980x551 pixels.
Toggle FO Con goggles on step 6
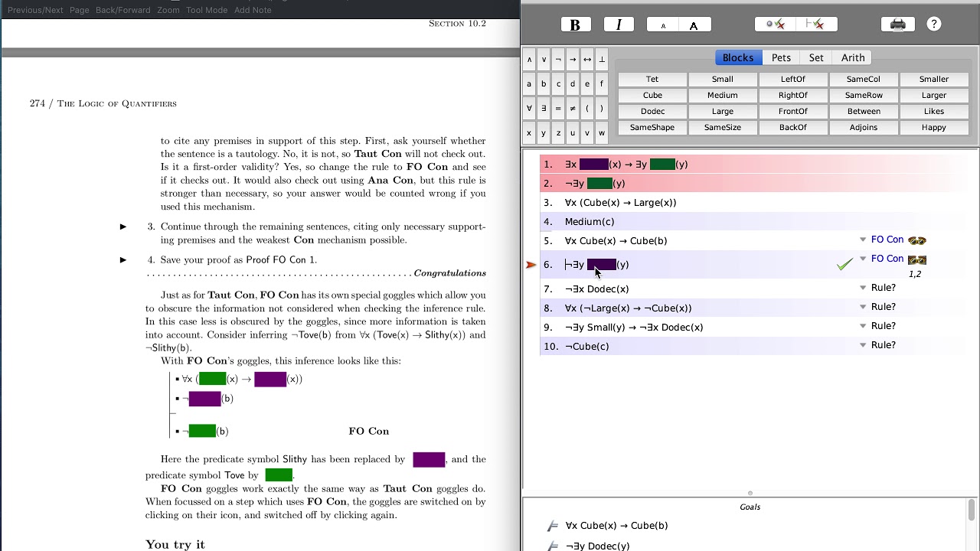click(916, 260)
